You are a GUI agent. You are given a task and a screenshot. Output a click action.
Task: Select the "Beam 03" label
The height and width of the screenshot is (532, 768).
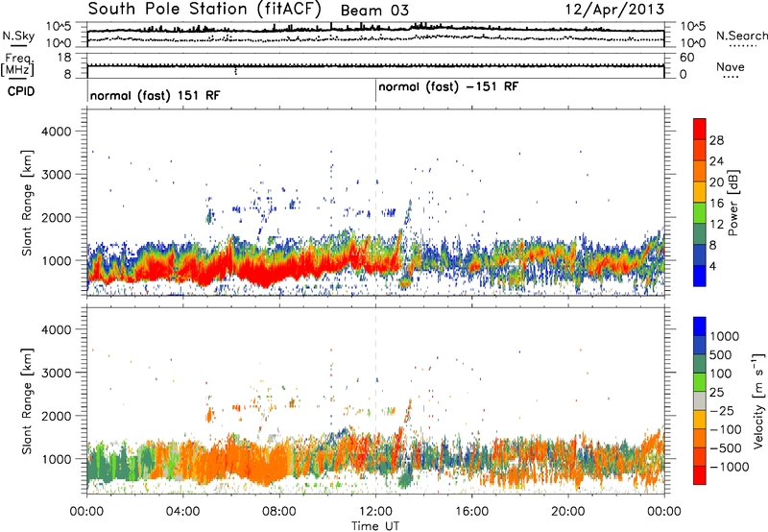tap(374, 11)
